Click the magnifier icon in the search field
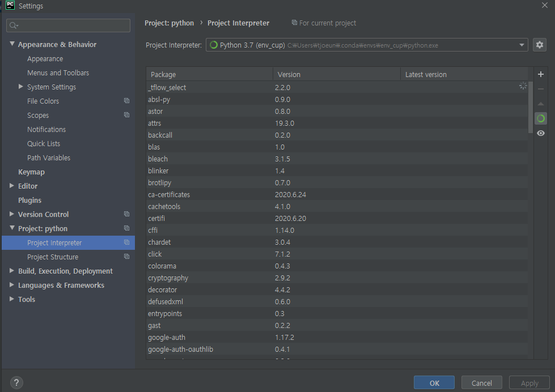This screenshot has height=392, width=555. (14, 25)
